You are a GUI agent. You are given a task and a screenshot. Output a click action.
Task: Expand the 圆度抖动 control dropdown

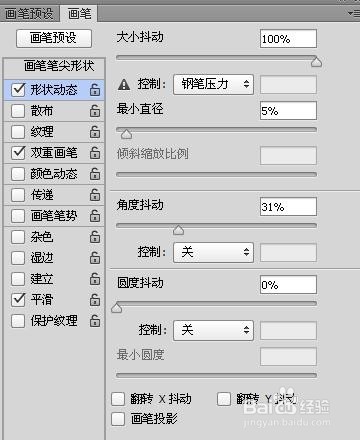(213, 330)
